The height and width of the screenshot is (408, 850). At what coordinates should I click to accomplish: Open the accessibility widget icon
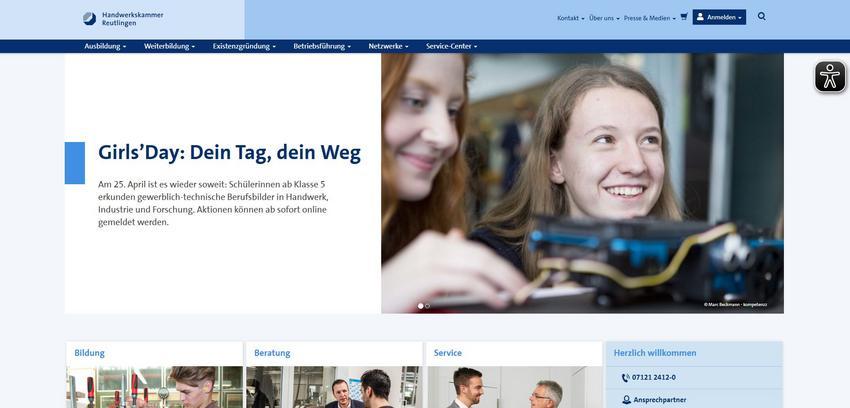(x=830, y=76)
